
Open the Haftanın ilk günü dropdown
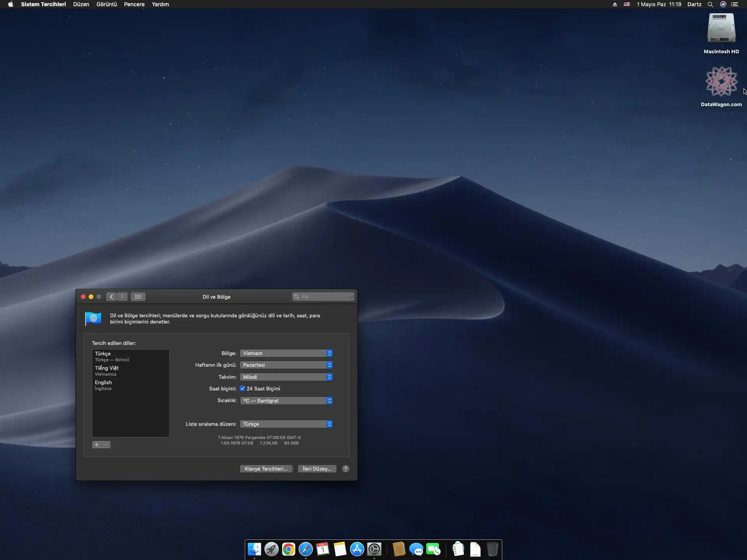click(x=286, y=365)
